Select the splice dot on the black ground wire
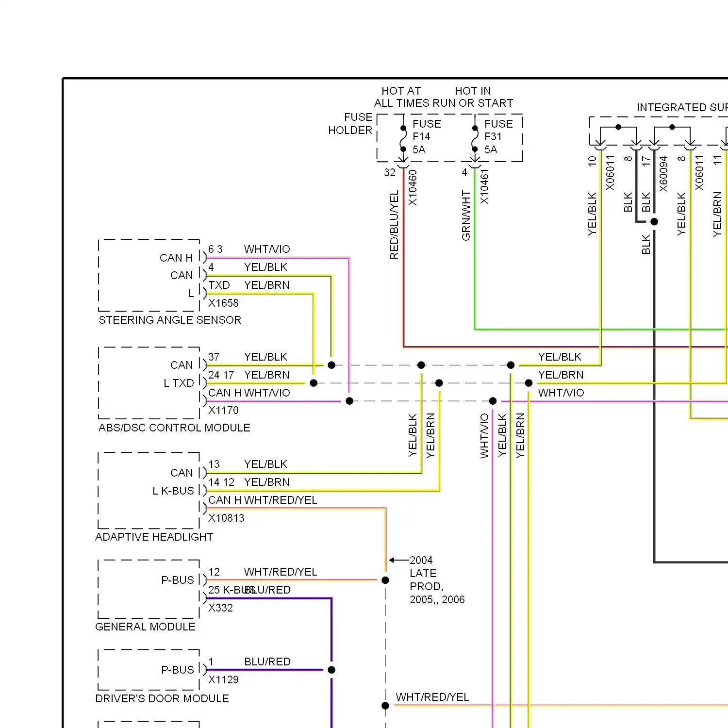The image size is (728, 728). click(654, 221)
